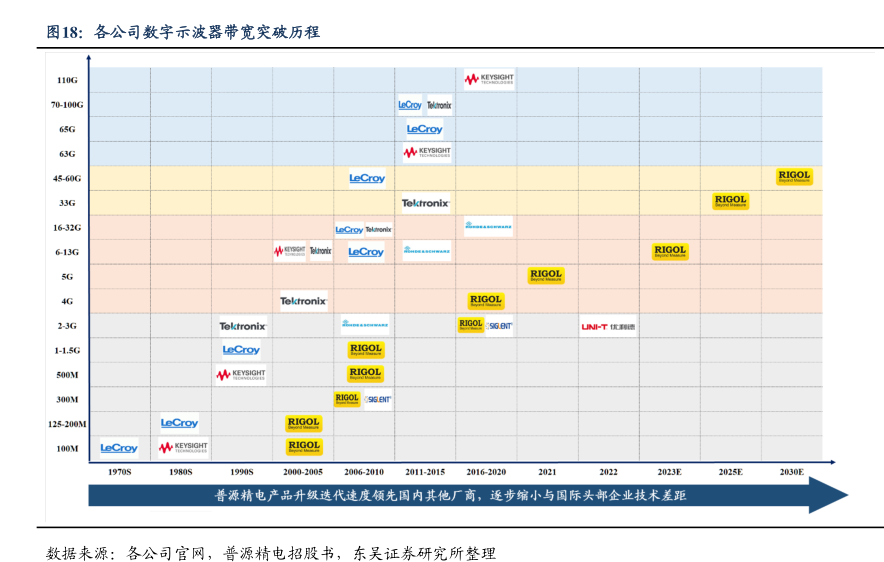Select the Tektronix logo in the 4G row
Viewport: 884px width, 562px height.
pyautogui.click(x=303, y=301)
